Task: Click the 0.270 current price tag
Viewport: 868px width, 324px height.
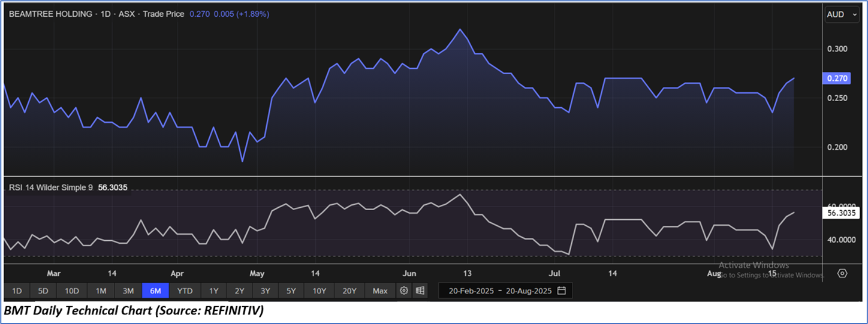Action: point(836,78)
